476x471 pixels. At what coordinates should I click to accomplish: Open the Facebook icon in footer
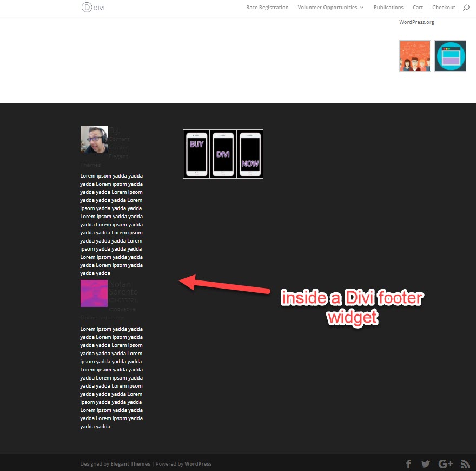pyautogui.click(x=408, y=464)
